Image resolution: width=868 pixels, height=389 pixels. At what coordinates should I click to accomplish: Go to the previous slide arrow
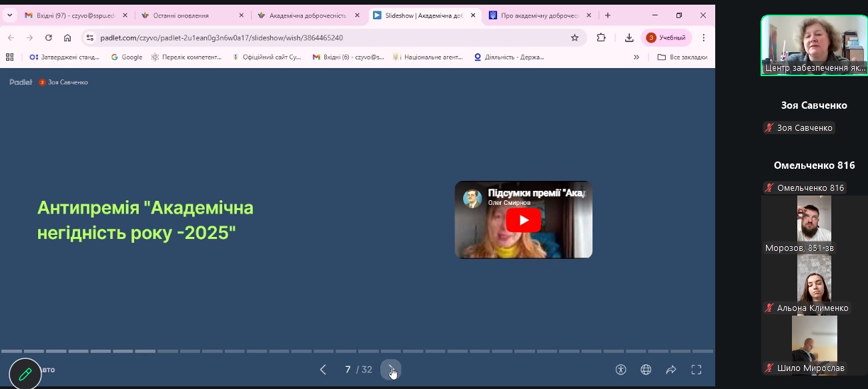point(323,370)
